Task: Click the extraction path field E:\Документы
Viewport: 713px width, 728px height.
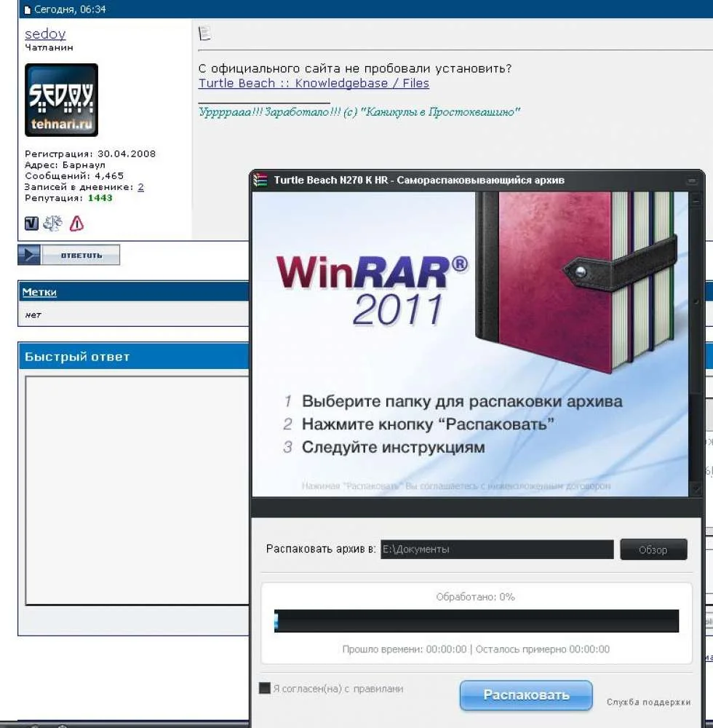Action: (497, 549)
